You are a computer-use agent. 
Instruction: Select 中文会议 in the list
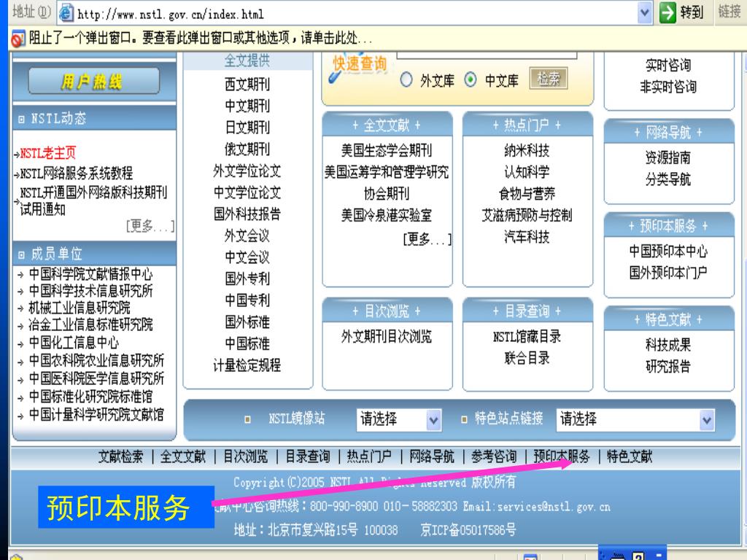[247, 257]
